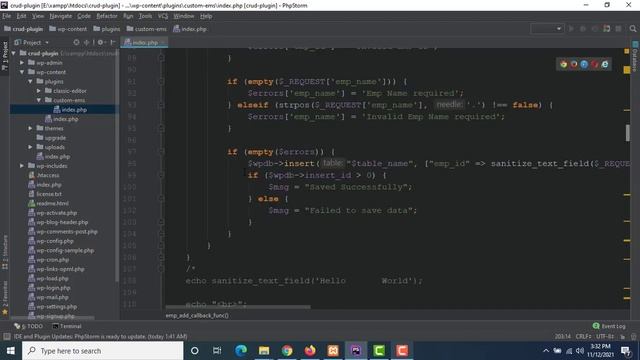Open Google Chrome from the taskbar
This screenshot has width=640, height=360.
[x=287, y=351]
